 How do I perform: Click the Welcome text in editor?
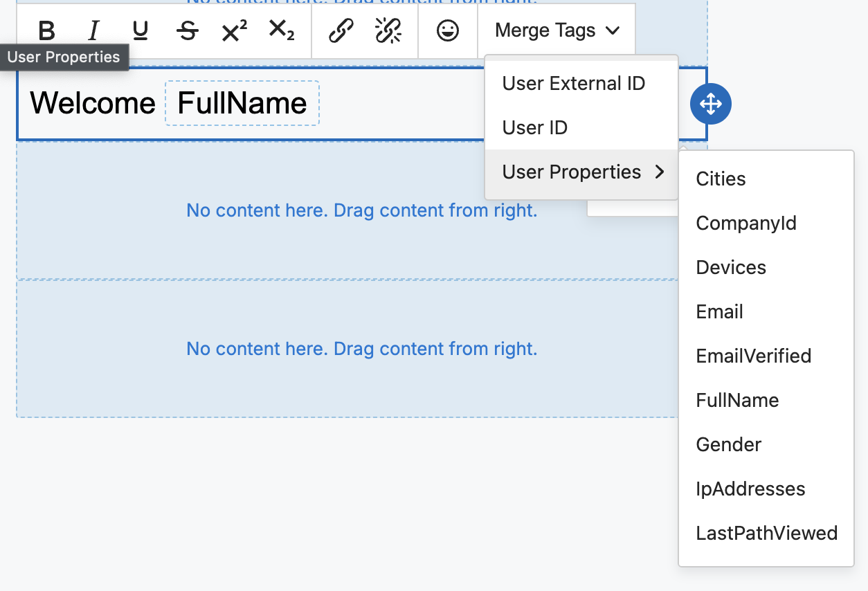pyautogui.click(x=93, y=104)
